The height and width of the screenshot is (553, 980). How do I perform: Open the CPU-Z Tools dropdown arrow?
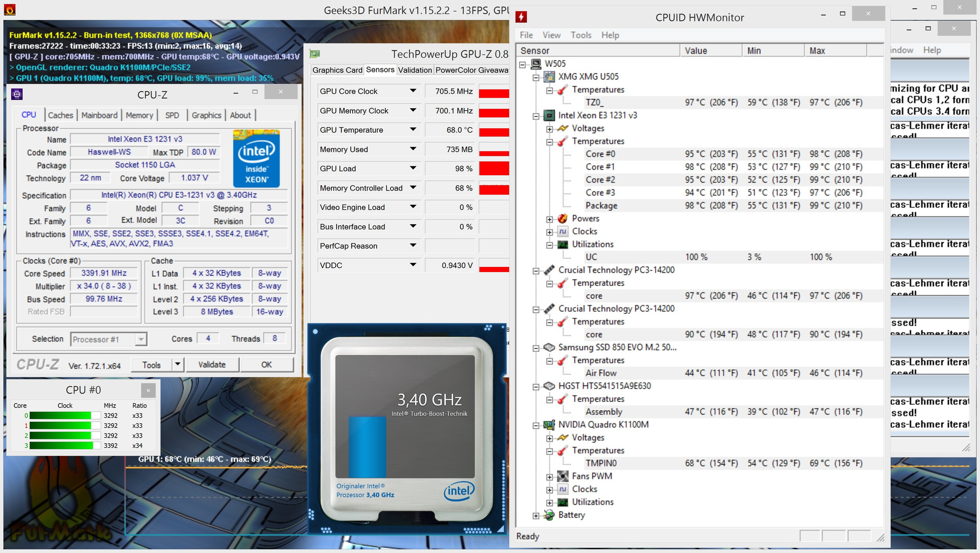tap(178, 365)
